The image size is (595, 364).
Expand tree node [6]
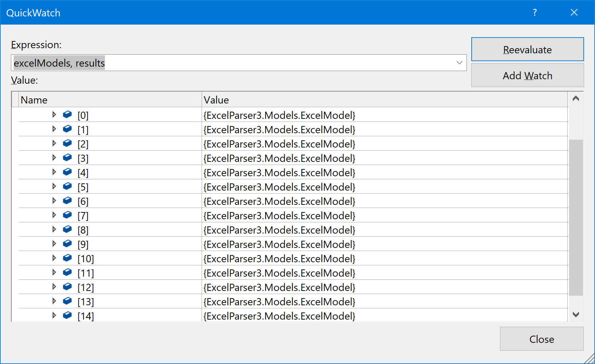[54, 200]
